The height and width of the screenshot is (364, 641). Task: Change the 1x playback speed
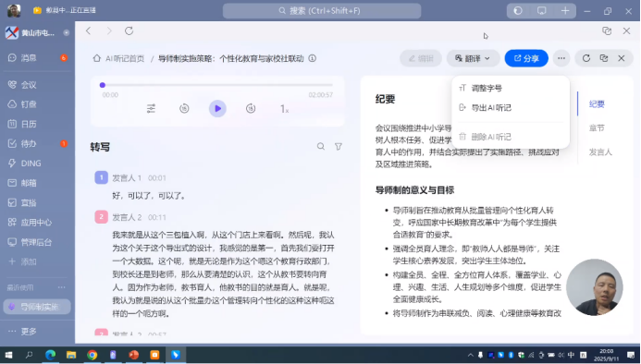tap(284, 109)
